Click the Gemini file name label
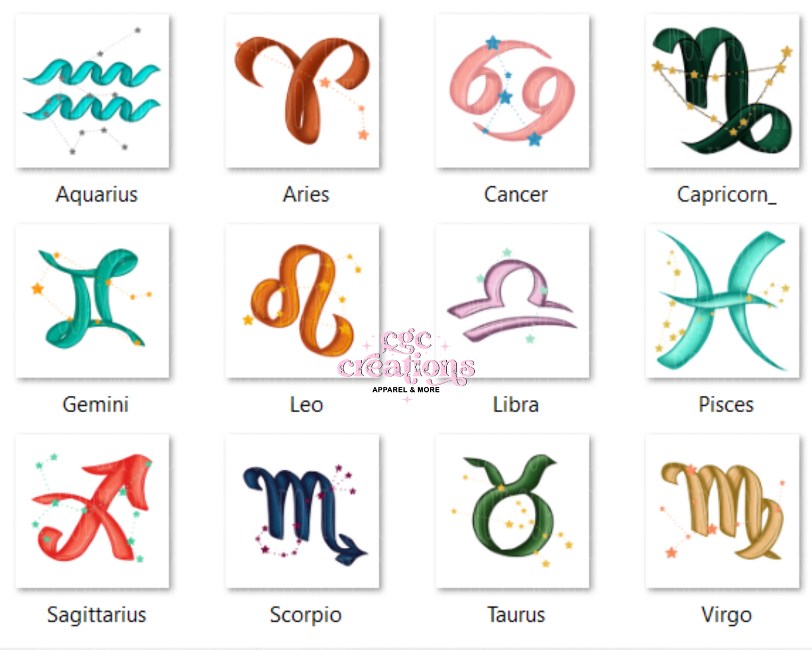This screenshot has width=812, height=650. click(x=96, y=404)
